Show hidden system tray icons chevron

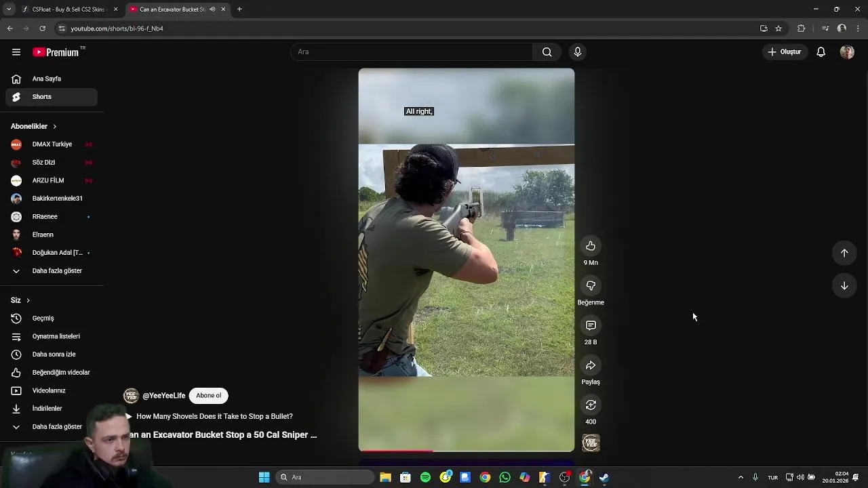pyautogui.click(x=741, y=477)
